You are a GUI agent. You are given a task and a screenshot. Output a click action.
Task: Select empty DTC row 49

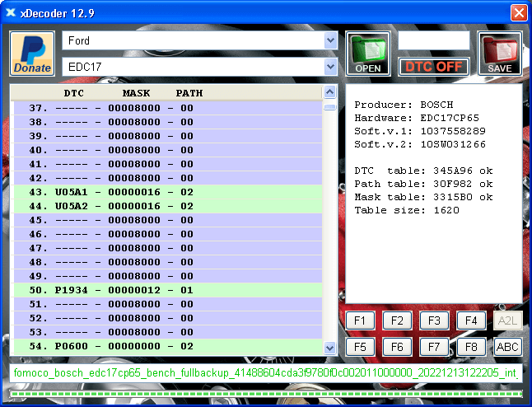click(x=168, y=276)
